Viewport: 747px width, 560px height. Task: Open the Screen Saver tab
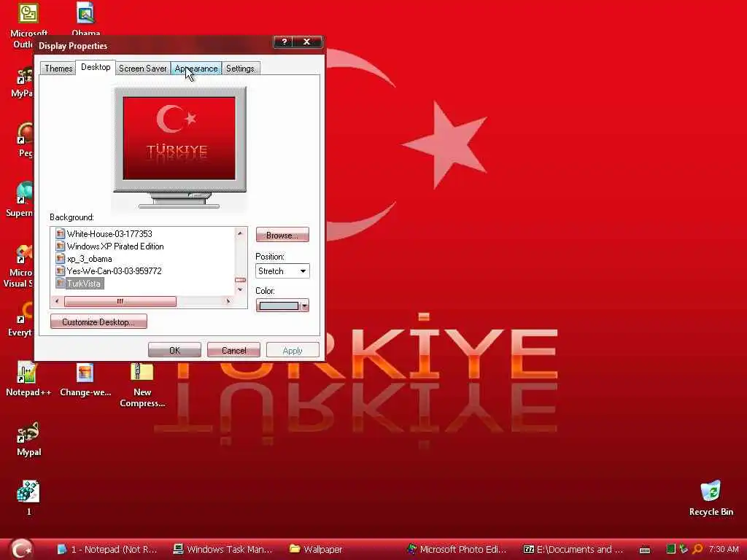coord(142,69)
